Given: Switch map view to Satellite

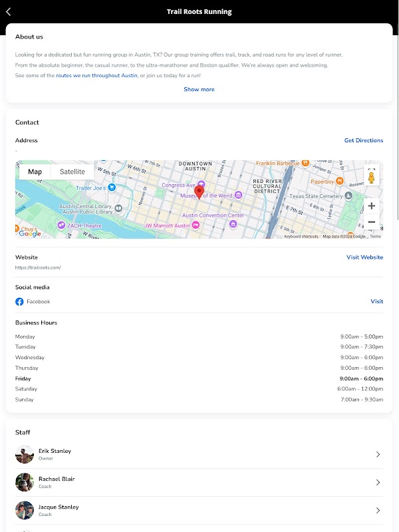Looking at the screenshot, I should 72,172.
